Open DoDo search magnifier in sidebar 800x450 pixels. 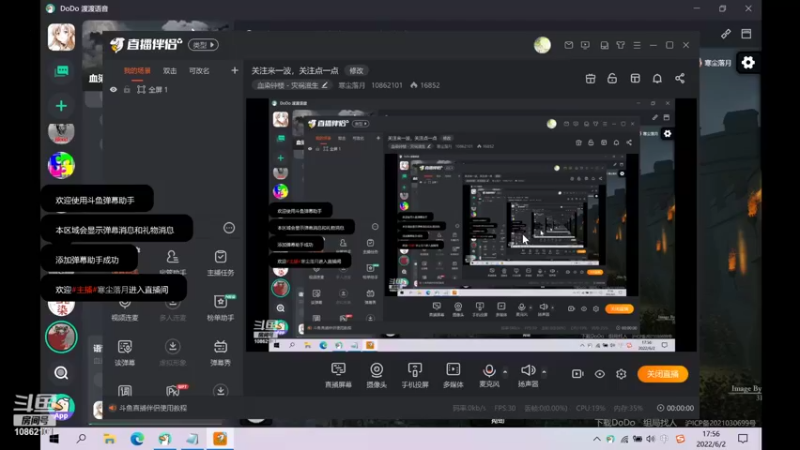[61, 373]
